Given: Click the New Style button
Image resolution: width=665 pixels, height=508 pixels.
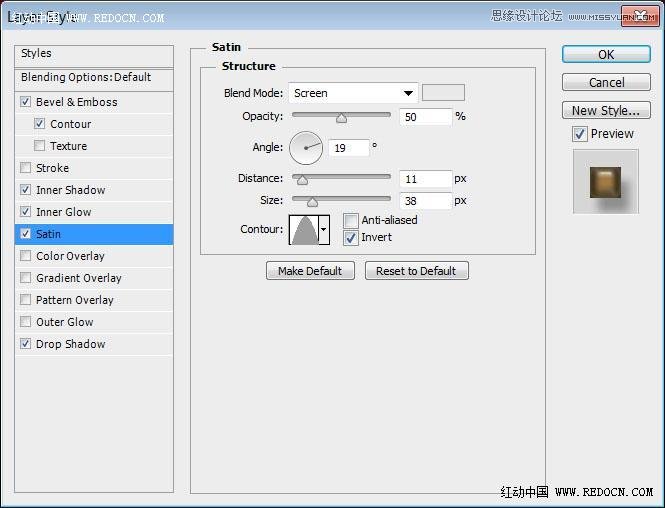Looking at the screenshot, I should pos(606,111).
